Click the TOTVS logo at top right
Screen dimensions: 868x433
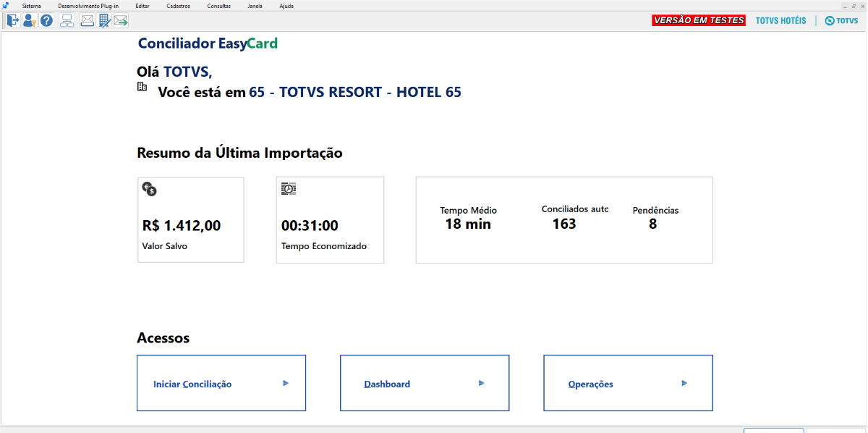click(841, 20)
